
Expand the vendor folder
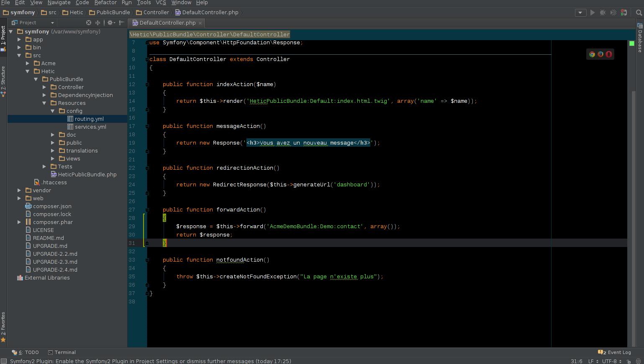[x=19, y=191]
